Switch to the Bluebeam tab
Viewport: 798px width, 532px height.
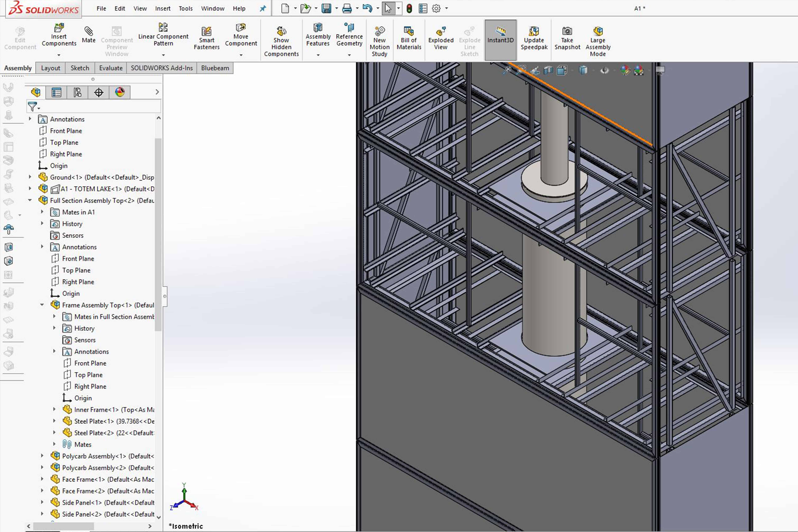coord(215,68)
